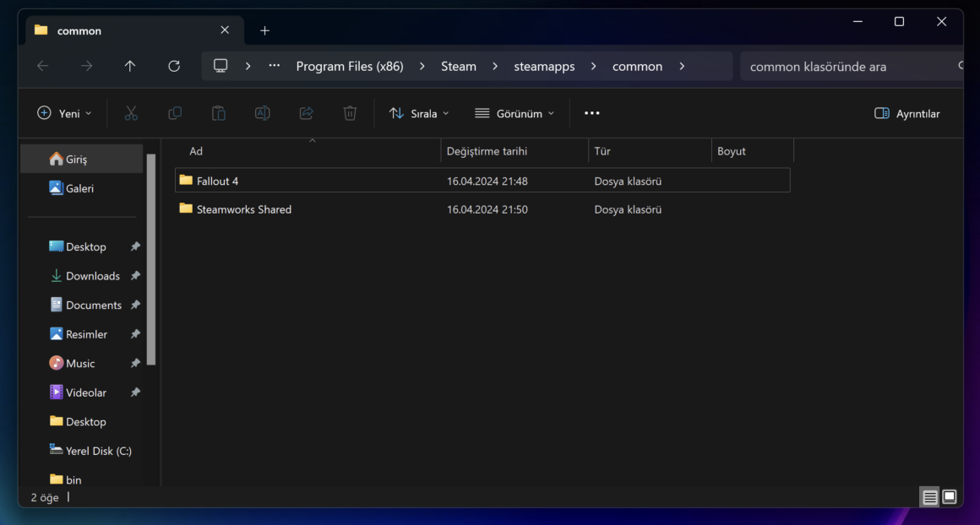Viewport: 980px width, 525px height.
Task: Unpin Desktop from quick access
Action: pos(135,246)
